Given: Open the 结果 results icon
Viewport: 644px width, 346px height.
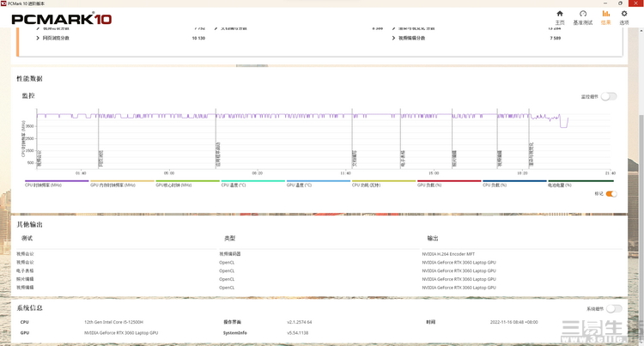Looking at the screenshot, I should click(x=606, y=16).
